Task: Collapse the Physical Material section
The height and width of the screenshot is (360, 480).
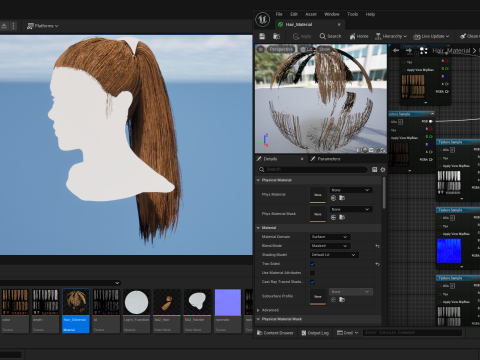Action: (258, 180)
